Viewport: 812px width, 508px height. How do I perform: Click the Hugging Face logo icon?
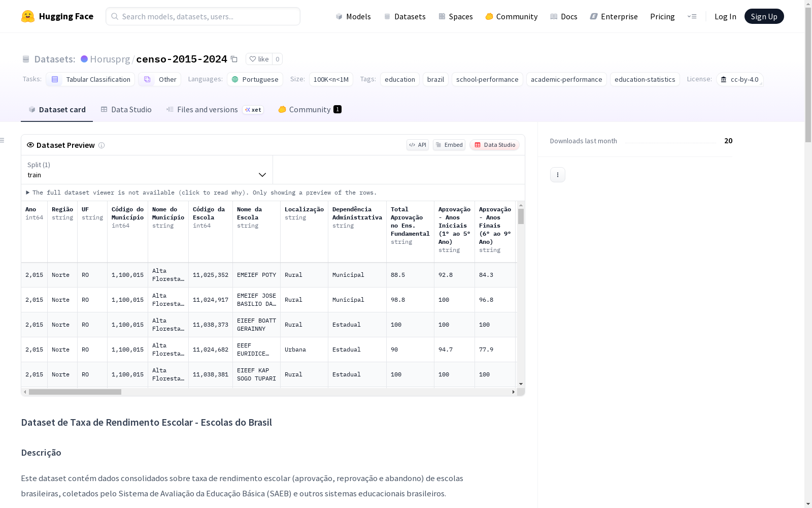[28, 16]
